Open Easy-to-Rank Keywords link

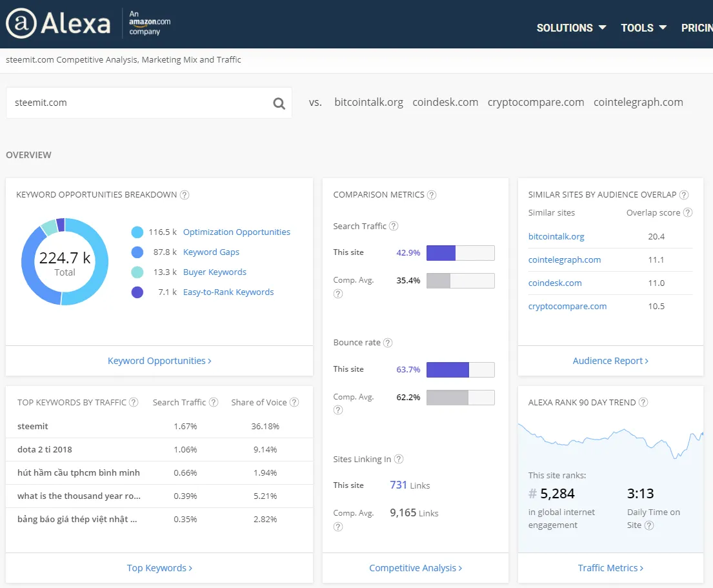[x=228, y=292]
